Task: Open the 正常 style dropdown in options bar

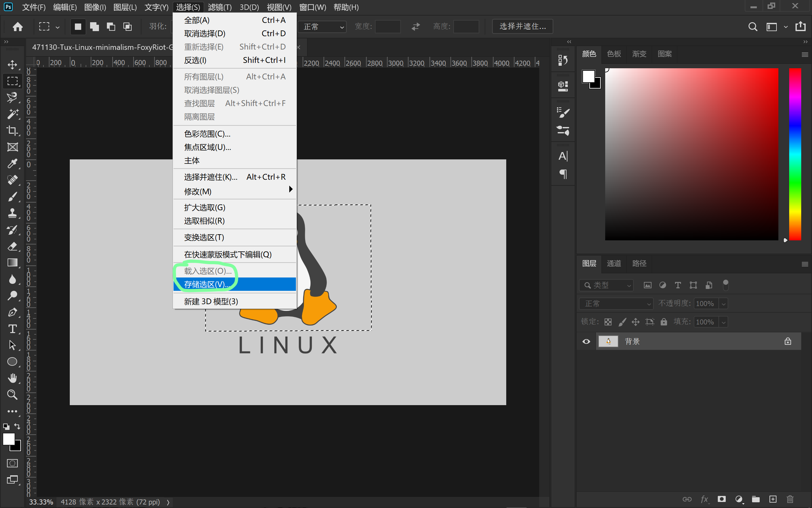Action: tap(322, 27)
